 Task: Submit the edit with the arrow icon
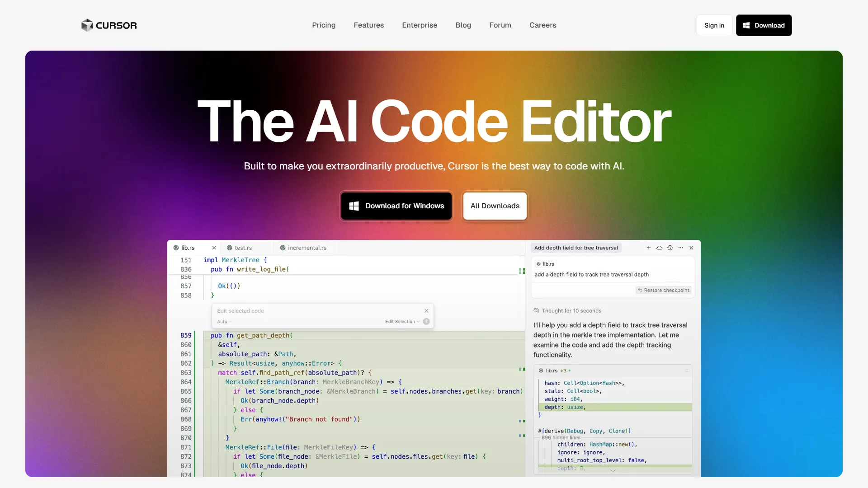426,321
